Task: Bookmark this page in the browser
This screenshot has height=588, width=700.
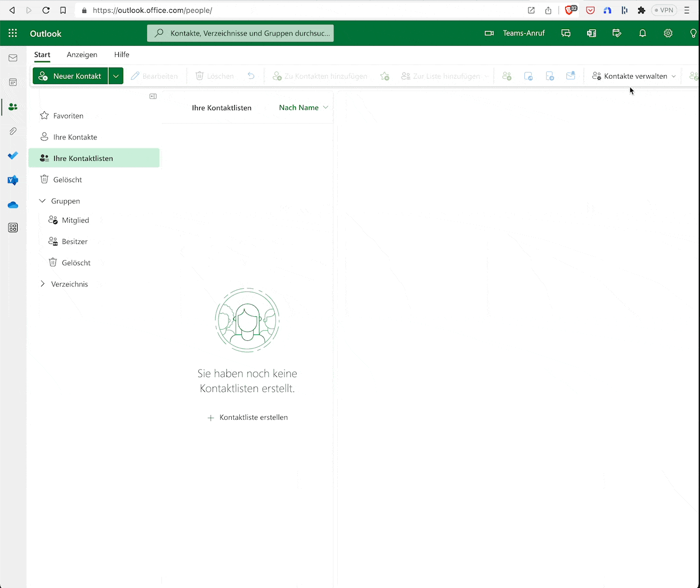Action: point(63,10)
